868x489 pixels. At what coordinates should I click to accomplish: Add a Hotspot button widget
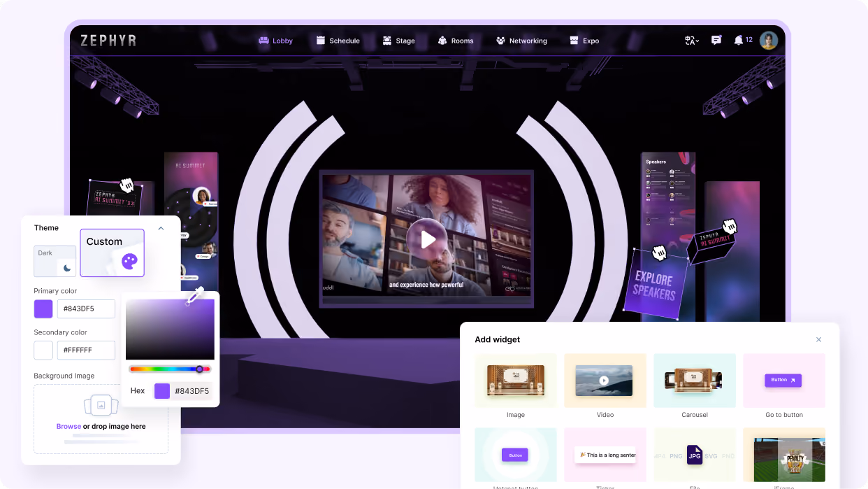(x=516, y=455)
